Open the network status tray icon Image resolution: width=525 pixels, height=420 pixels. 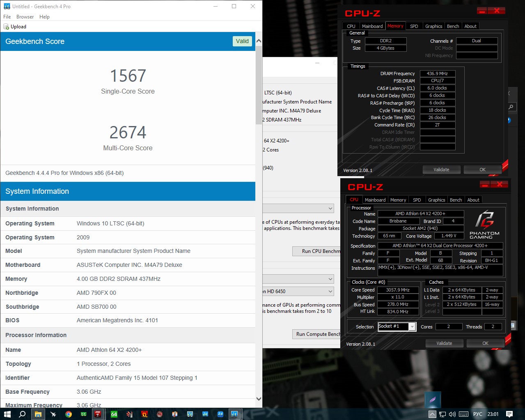[442, 414]
